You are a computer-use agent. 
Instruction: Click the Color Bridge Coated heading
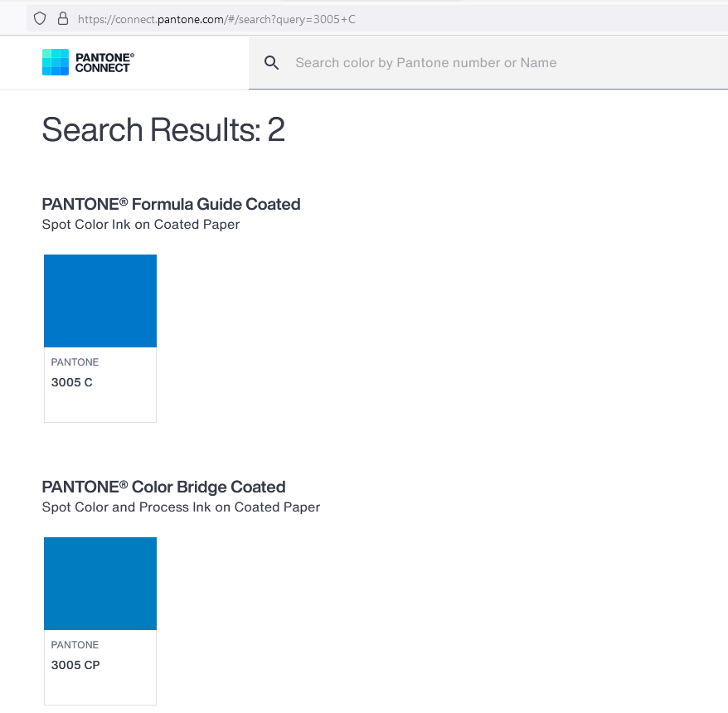(163, 487)
